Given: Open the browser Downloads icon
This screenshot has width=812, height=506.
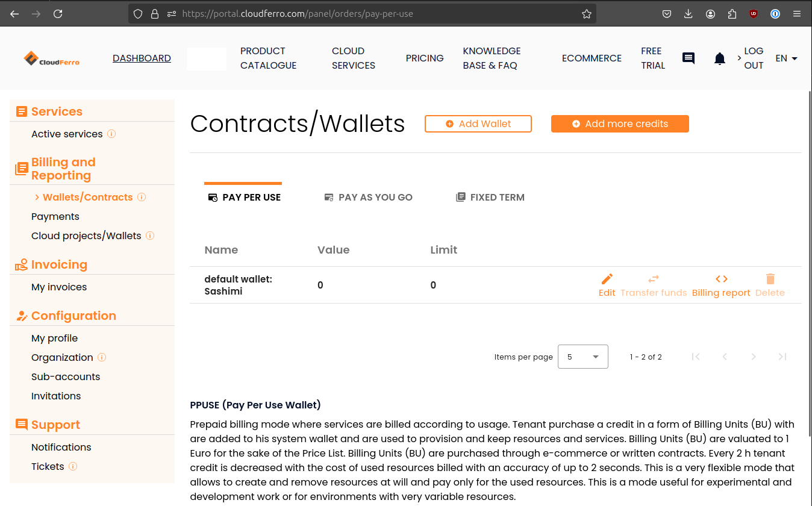Looking at the screenshot, I should (689, 14).
